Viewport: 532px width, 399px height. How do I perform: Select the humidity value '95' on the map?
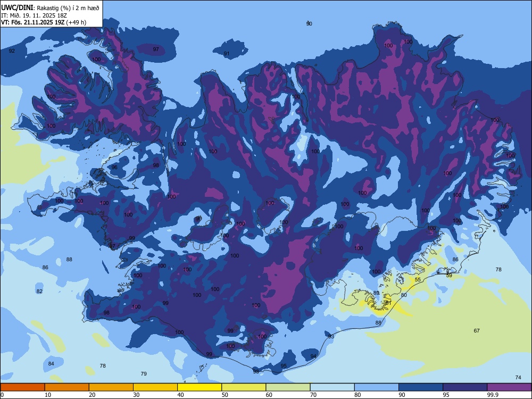point(284,366)
